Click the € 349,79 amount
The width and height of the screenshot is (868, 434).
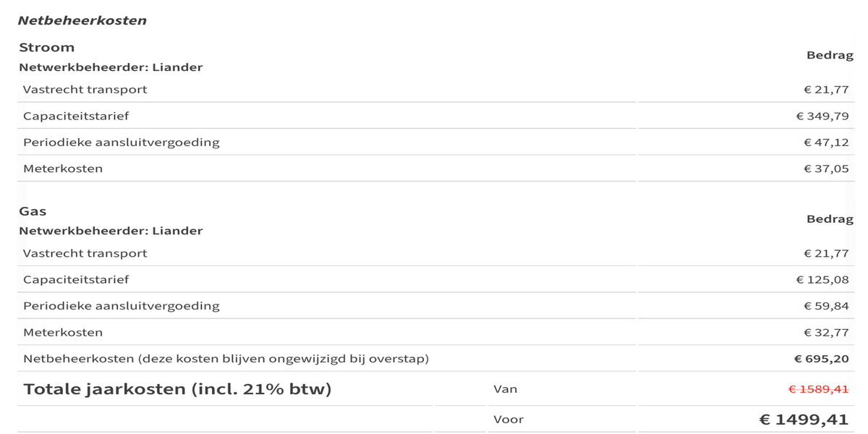[x=822, y=116]
